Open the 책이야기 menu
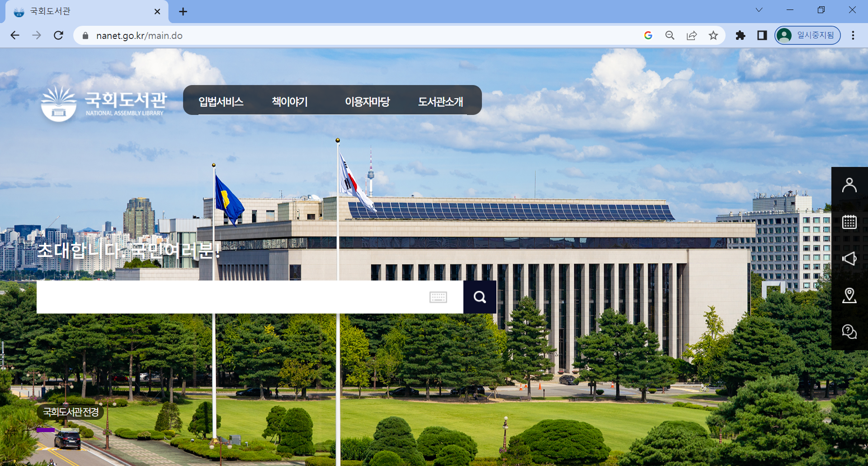This screenshot has height=466, width=868. [290, 101]
